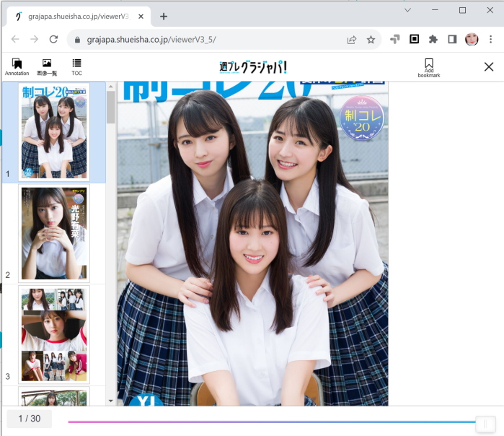Click the main cover page image
This screenshot has width=504, height=436.
252,243
